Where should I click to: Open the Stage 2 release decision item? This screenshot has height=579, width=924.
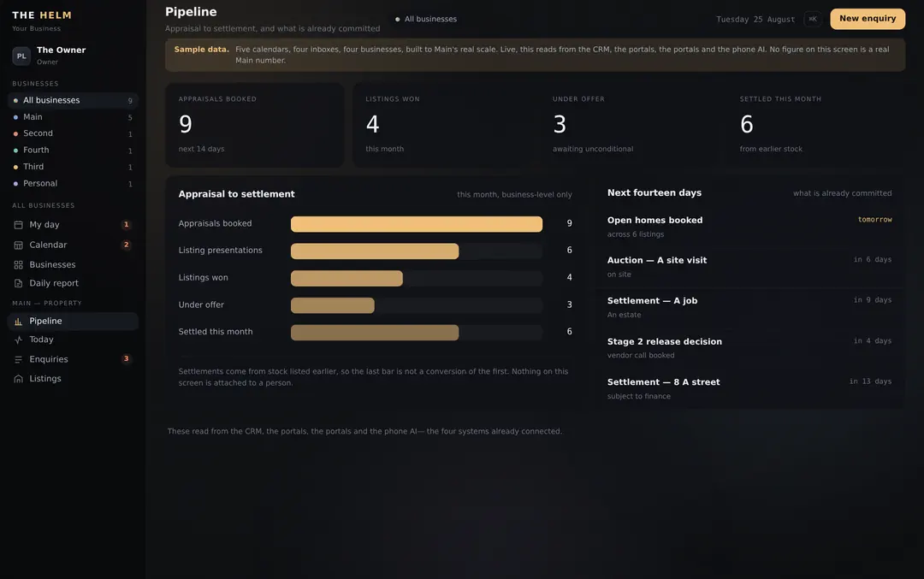[749, 348]
